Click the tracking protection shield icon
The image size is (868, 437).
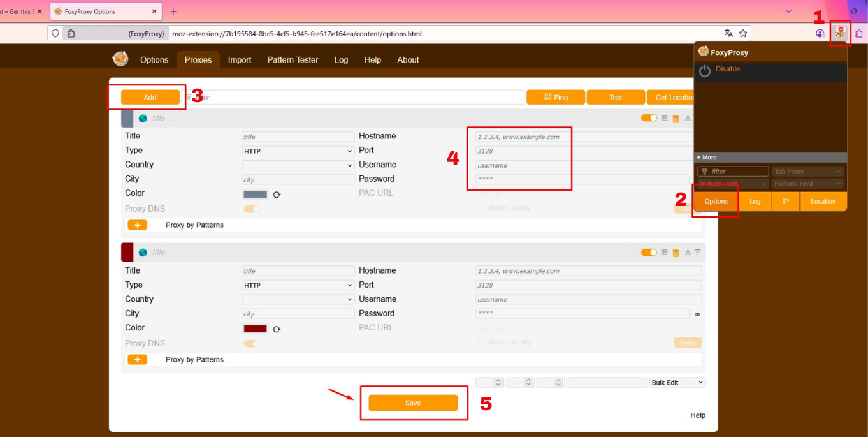point(55,33)
